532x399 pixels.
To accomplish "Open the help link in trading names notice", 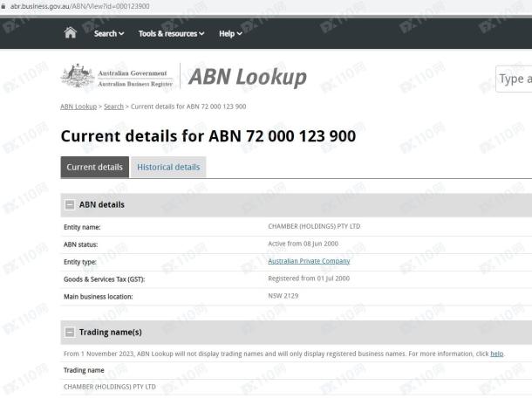I will point(497,354).
